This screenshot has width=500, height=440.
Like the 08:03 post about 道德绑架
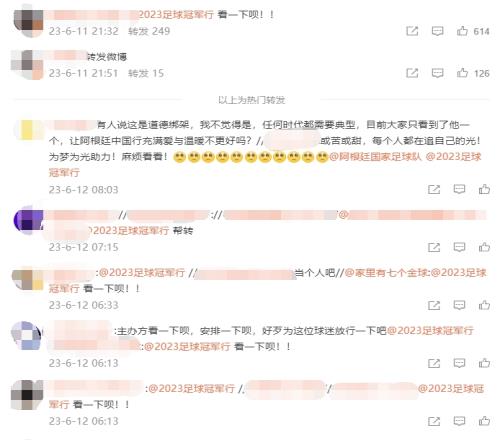click(x=484, y=189)
